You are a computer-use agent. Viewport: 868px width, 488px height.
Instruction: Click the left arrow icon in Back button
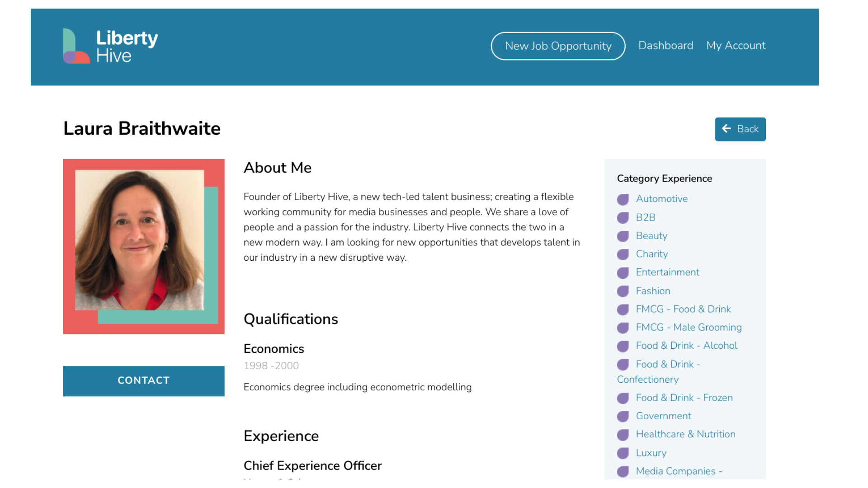[726, 129]
